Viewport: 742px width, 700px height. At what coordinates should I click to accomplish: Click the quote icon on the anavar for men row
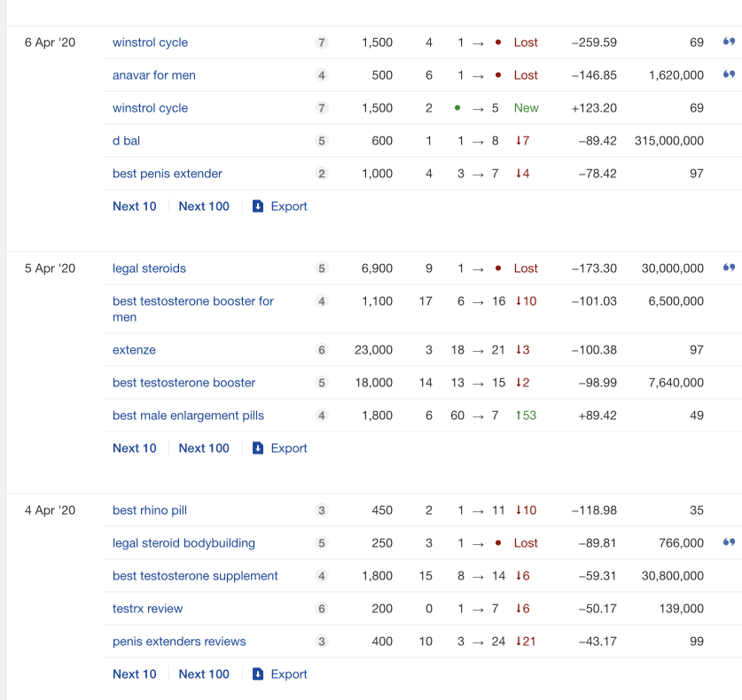click(x=729, y=74)
